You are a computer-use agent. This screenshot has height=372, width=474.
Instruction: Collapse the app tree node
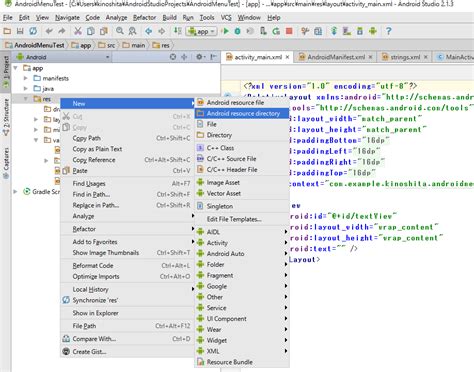(x=15, y=68)
